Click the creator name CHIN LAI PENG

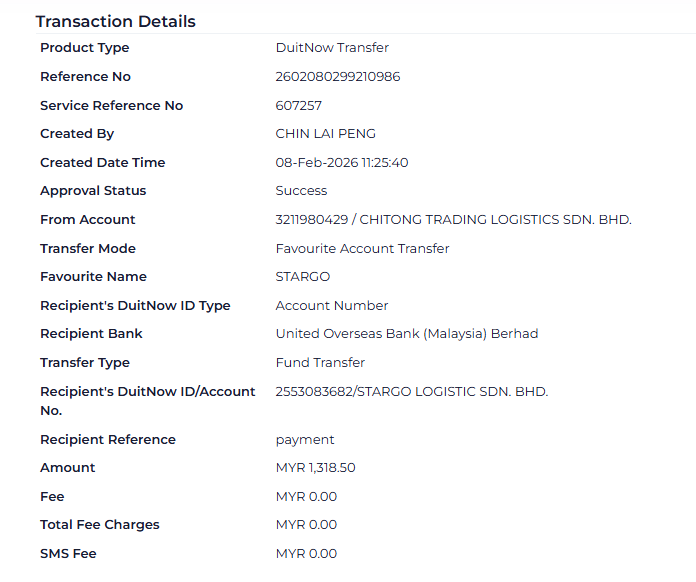[x=325, y=134]
